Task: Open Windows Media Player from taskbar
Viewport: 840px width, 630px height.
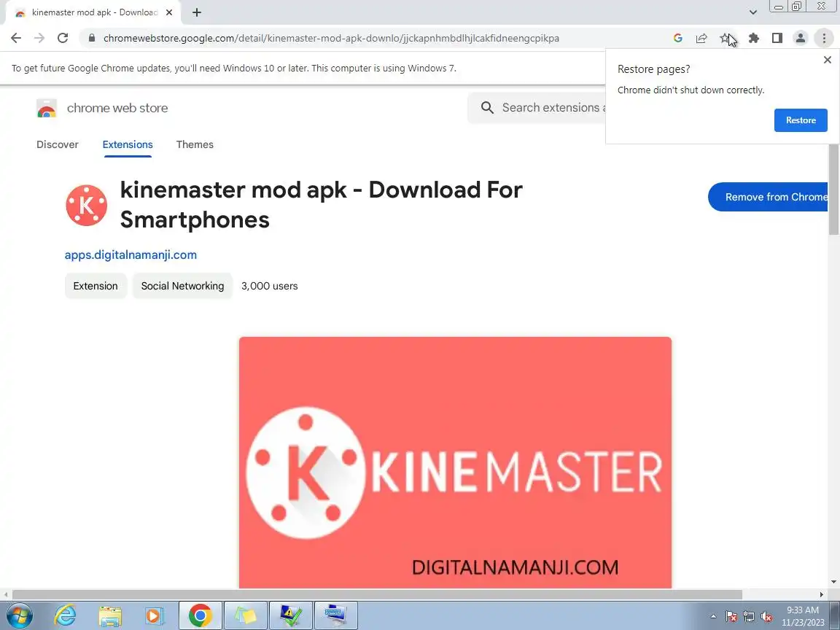Action: click(154, 615)
